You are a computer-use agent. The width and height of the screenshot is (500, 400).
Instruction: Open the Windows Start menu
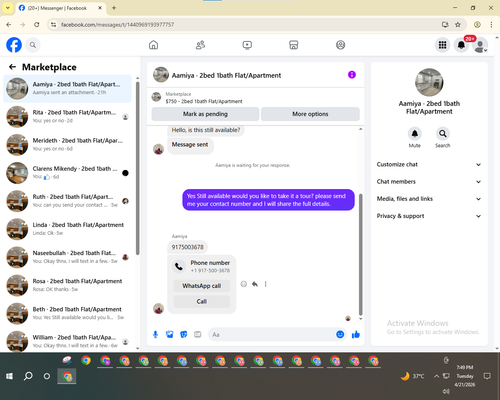[x=9, y=376]
